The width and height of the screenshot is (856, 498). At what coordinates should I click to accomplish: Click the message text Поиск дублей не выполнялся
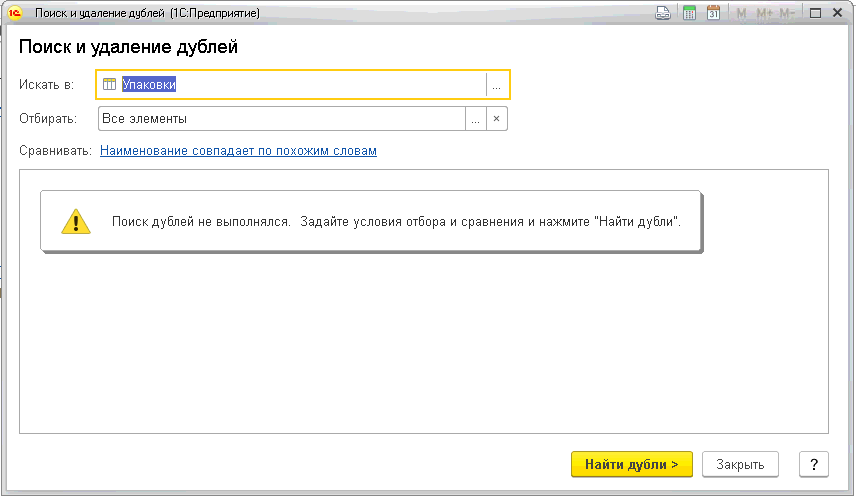tap(201, 222)
